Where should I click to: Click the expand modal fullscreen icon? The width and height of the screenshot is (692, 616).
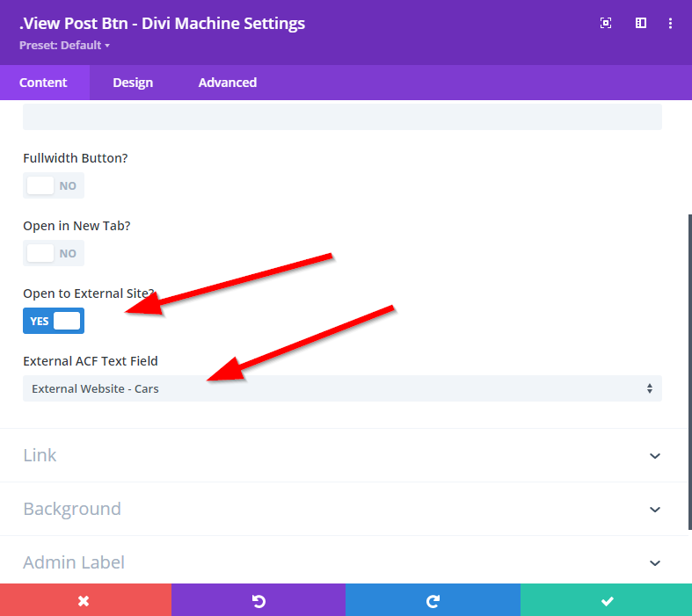pyautogui.click(x=606, y=24)
